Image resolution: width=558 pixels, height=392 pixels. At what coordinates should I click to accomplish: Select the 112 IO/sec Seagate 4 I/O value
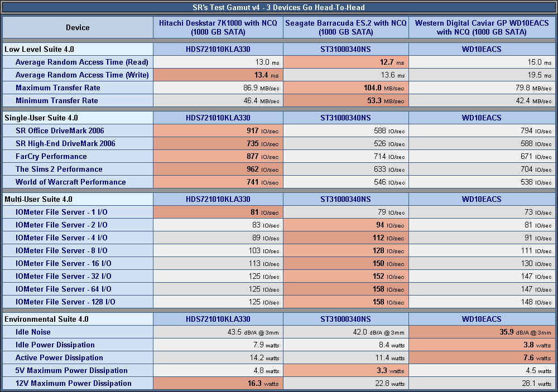388,238
